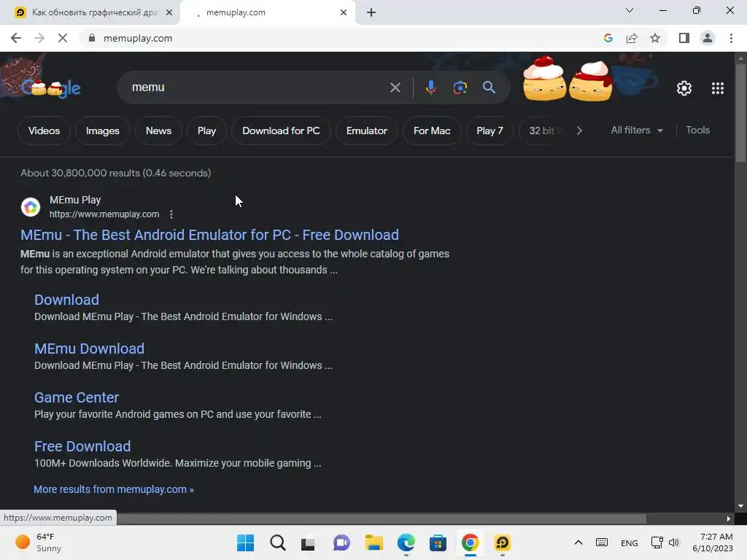Stop loading the current page
Screen dimensions: 747x560
click(63, 38)
